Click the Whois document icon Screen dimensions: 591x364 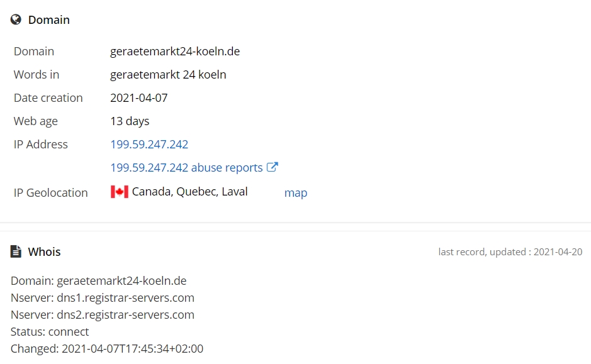coord(16,252)
